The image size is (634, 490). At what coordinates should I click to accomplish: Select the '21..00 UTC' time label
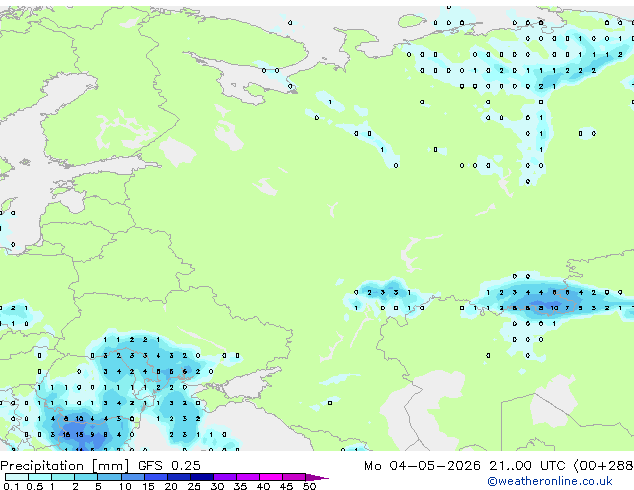526,466
